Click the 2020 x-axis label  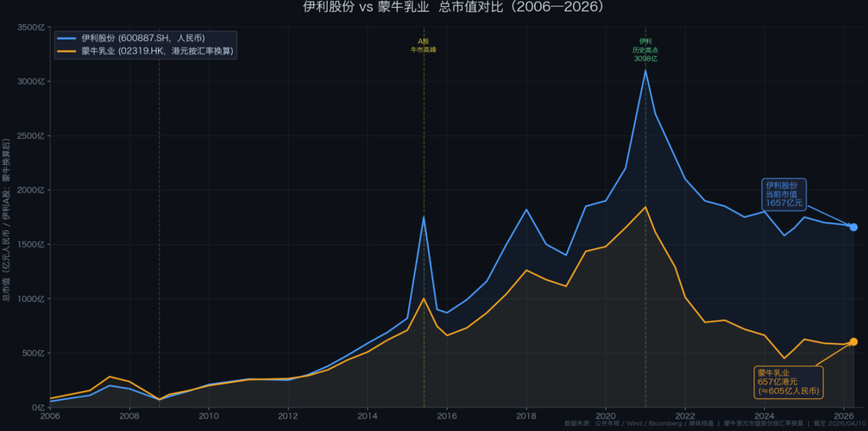click(606, 415)
